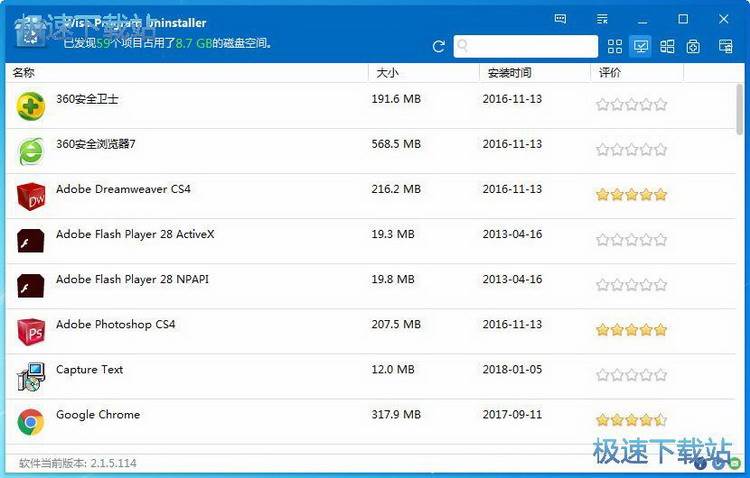Click Adobe Photoshop CS4 program name
The height and width of the screenshot is (478, 750).
coord(115,324)
